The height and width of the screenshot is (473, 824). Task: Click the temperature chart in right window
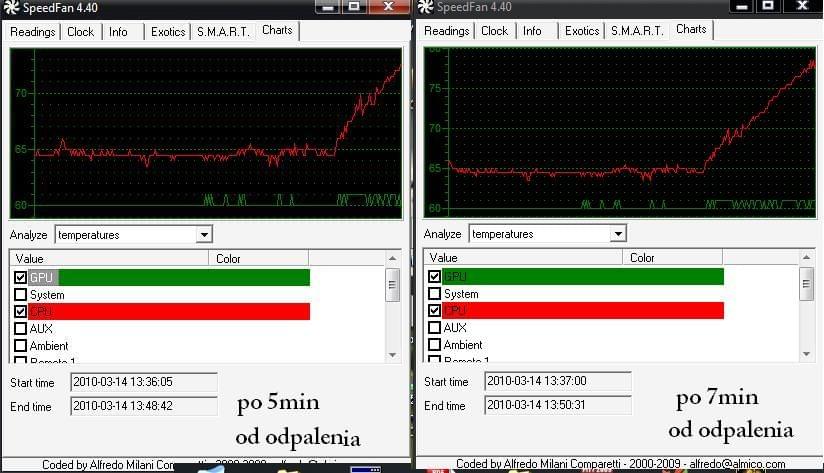click(620, 132)
